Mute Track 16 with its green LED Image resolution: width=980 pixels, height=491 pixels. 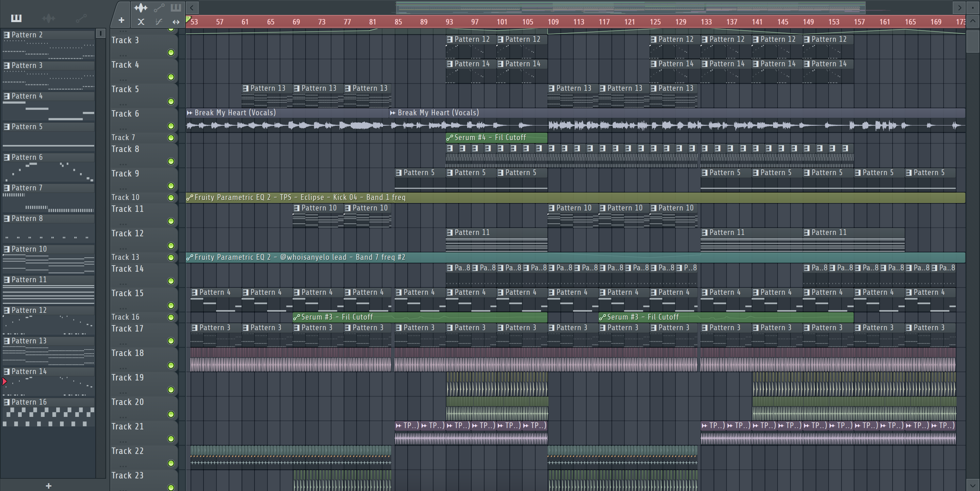click(x=171, y=317)
